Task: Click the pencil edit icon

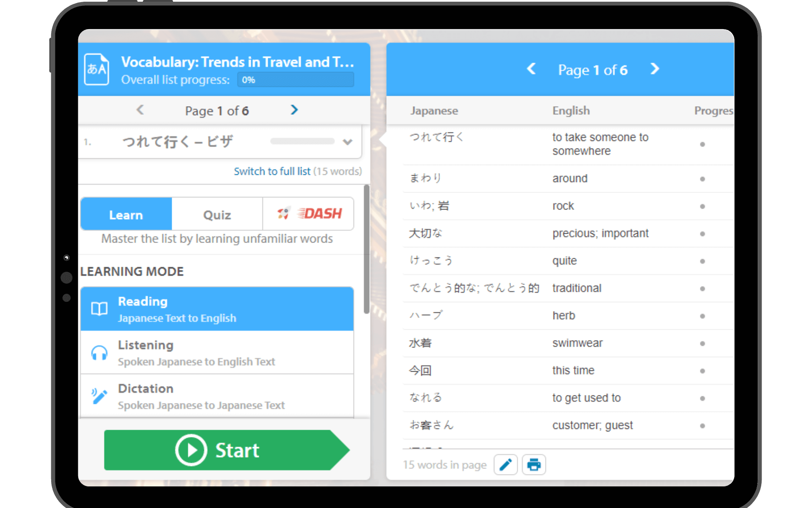Action: click(x=505, y=465)
